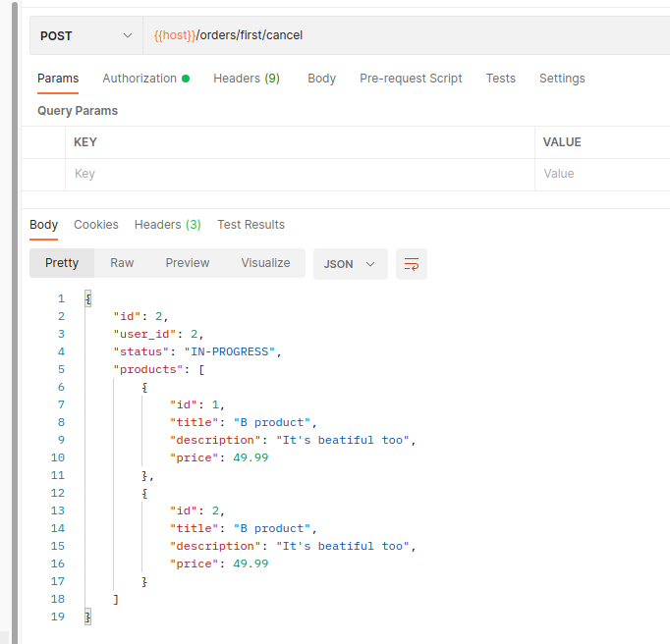Open the request Body tab
670x644 pixels.
point(322,79)
